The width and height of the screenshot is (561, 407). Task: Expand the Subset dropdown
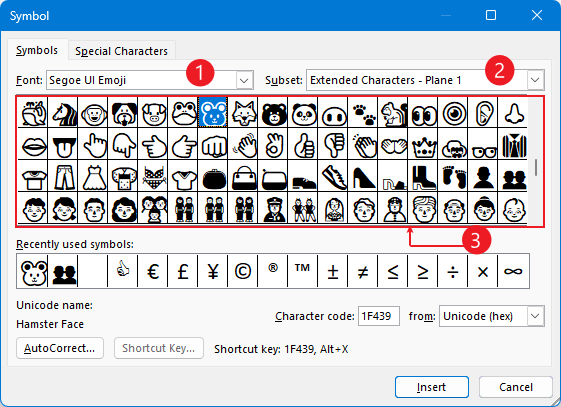click(535, 80)
